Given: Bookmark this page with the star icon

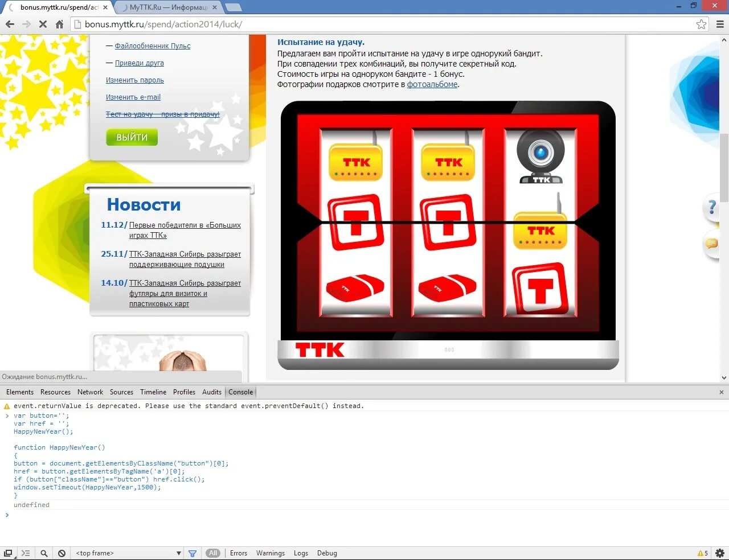Looking at the screenshot, I should coord(701,24).
